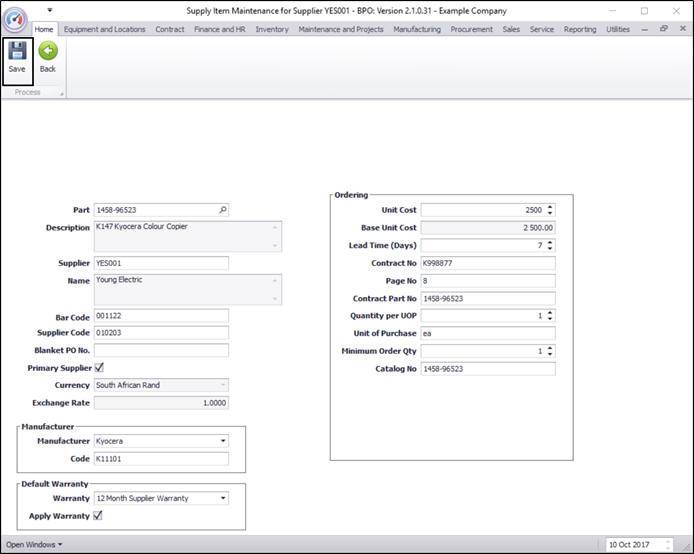Click the Catalog No field
Image resolution: width=694 pixels, height=554 pixels.
[x=488, y=369]
